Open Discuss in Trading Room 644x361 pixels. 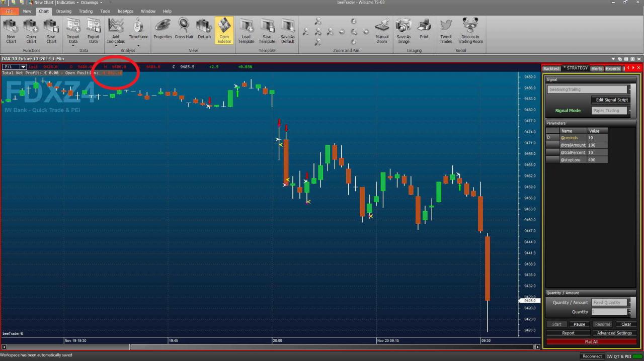tap(470, 31)
